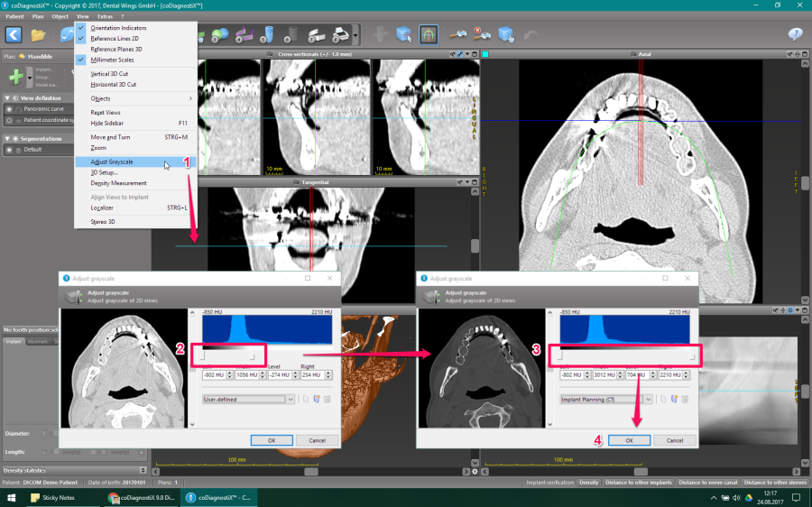Click the Windows Start button
The image size is (812, 507).
[x=11, y=498]
